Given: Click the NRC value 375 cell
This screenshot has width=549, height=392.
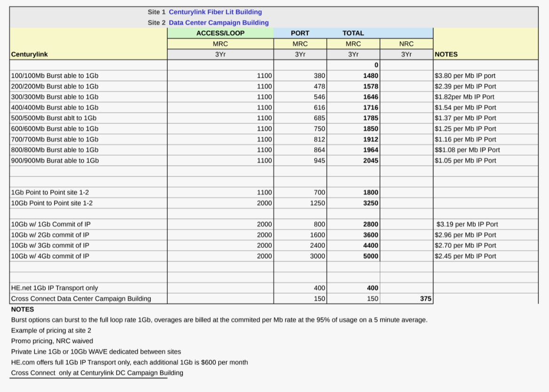Looking at the screenshot, I should tap(426, 299).
